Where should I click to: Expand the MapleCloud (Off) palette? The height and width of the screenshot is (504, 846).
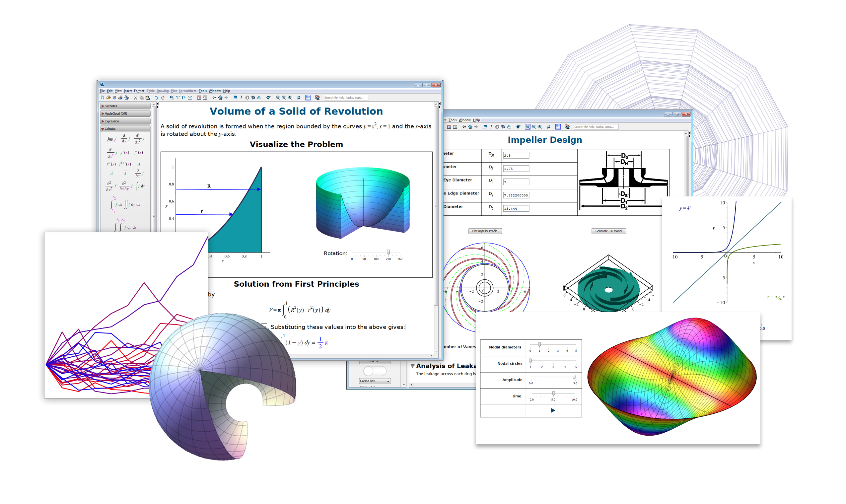point(125,113)
